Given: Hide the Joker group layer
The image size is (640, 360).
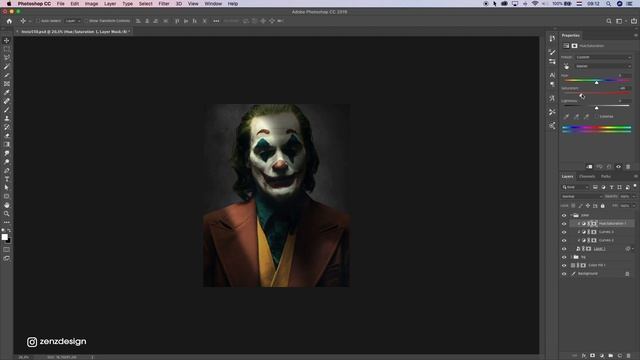Looking at the screenshot, I should click(564, 216).
